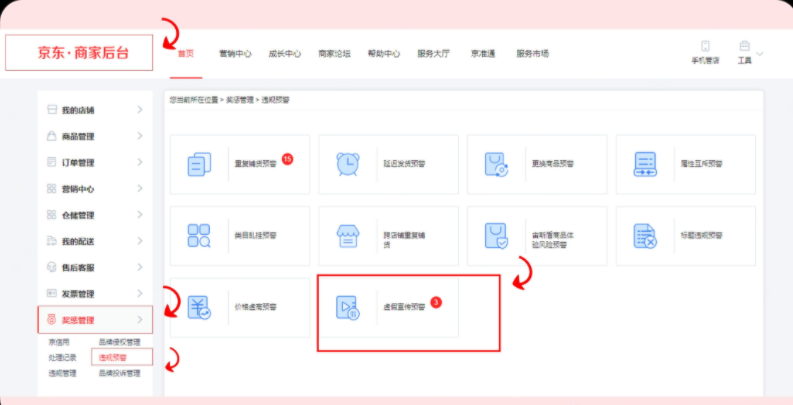Image resolution: width=793 pixels, height=405 pixels.
Task: Open the 品牌投诉管理 sidebar link
Action: [x=119, y=372]
